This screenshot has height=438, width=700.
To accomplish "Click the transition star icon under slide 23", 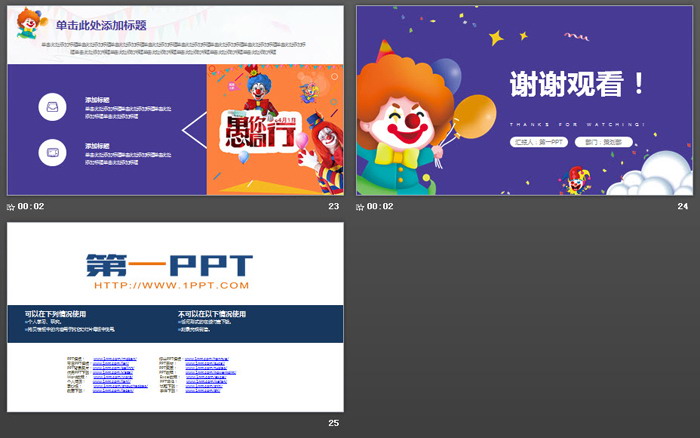I will point(11,207).
